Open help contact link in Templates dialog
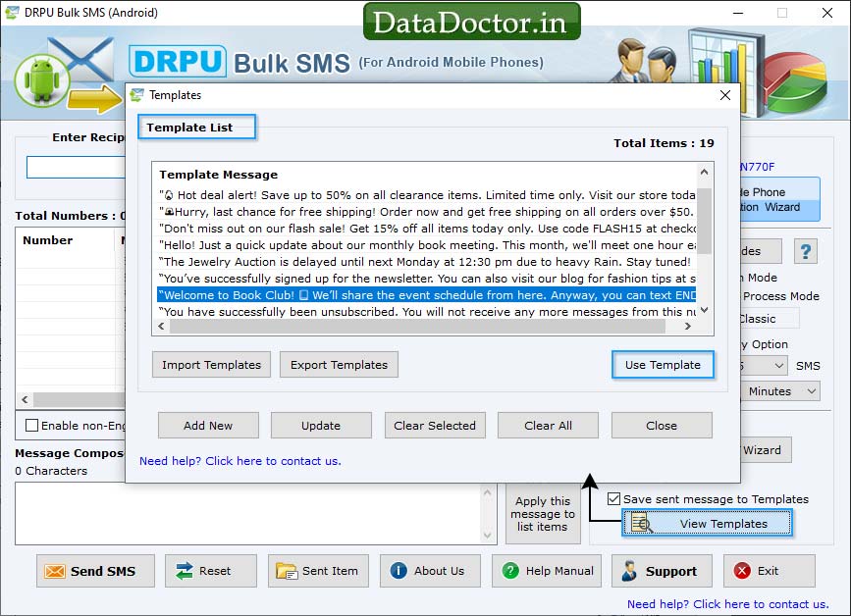Viewport: 851px width, 616px height. coord(240,461)
